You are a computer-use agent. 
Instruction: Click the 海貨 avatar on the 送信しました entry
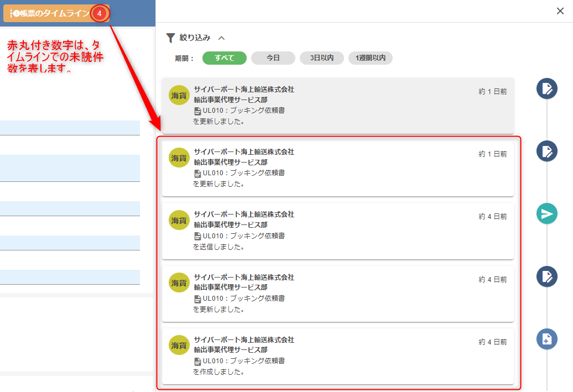(x=179, y=220)
